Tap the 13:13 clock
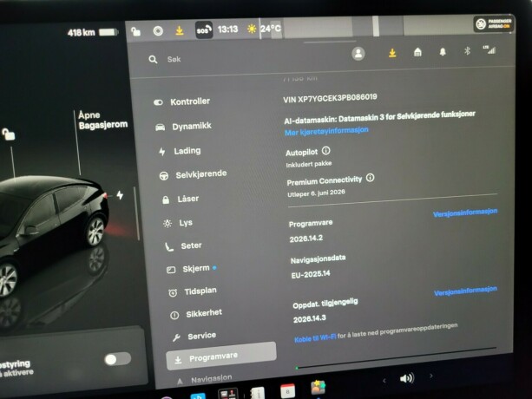532x399 pixels. 227,29
